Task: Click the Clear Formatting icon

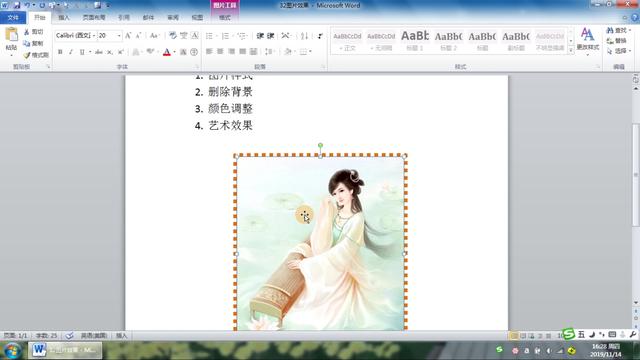Action: (x=173, y=36)
